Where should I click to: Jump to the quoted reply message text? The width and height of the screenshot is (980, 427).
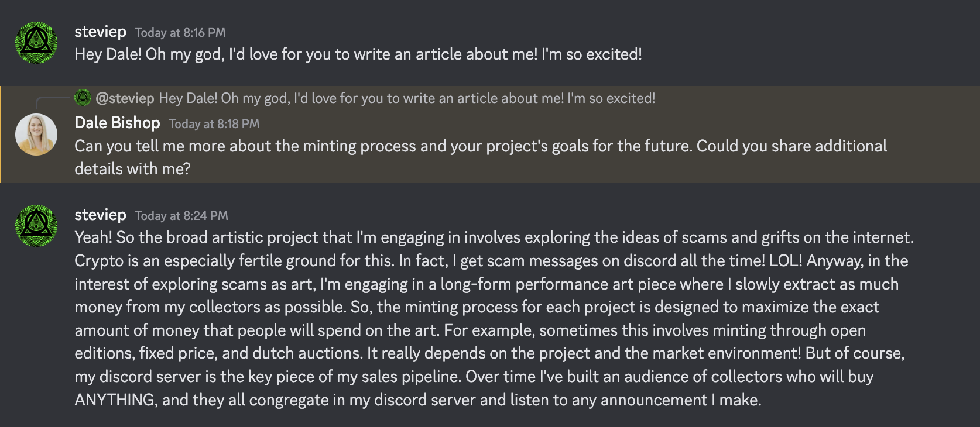coord(407,98)
